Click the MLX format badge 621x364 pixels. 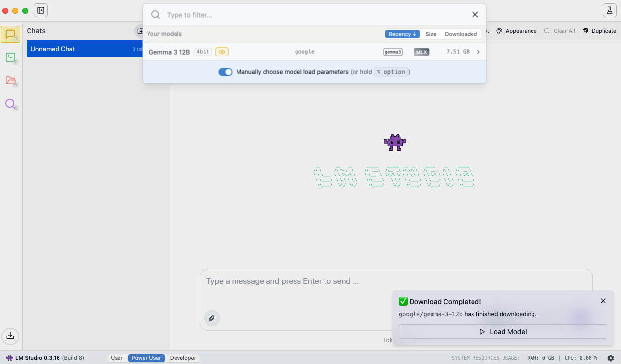click(x=421, y=52)
